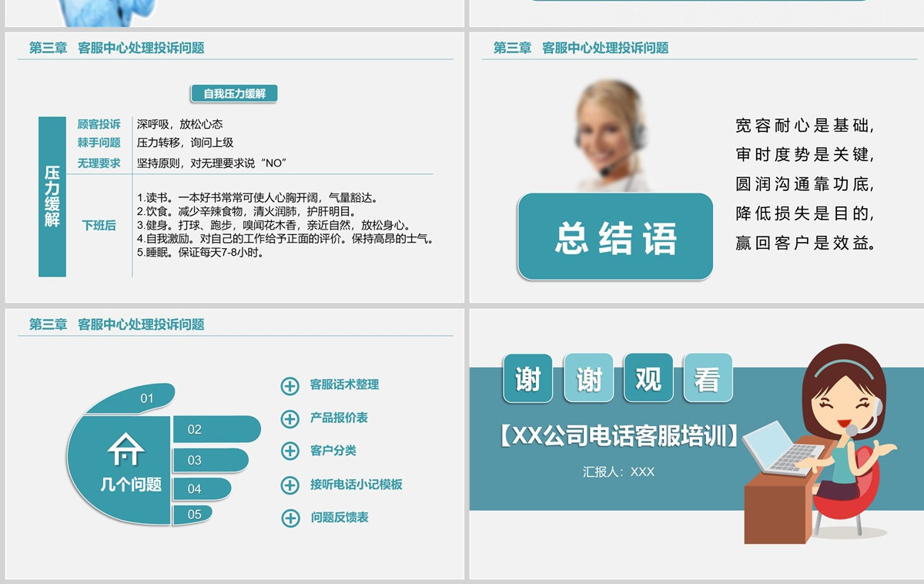924x584 pixels.
Task: Click the line 圆润沟通靠功底
Action: pyautogui.click(x=805, y=185)
